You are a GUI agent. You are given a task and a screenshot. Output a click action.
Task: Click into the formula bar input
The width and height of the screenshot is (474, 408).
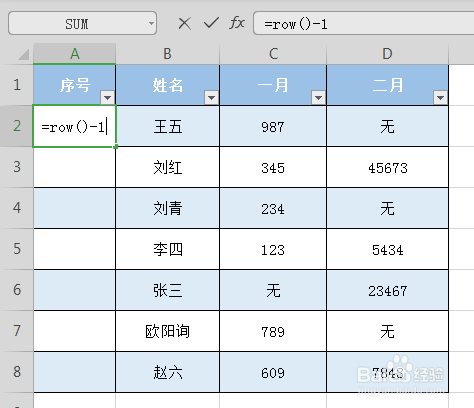click(363, 23)
